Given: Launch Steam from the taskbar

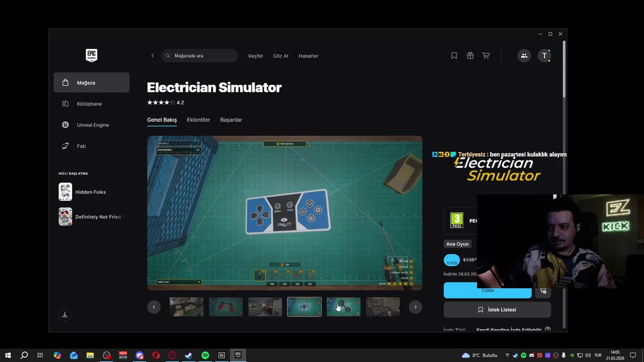Looking at the screenshot, I should point(189,355).
